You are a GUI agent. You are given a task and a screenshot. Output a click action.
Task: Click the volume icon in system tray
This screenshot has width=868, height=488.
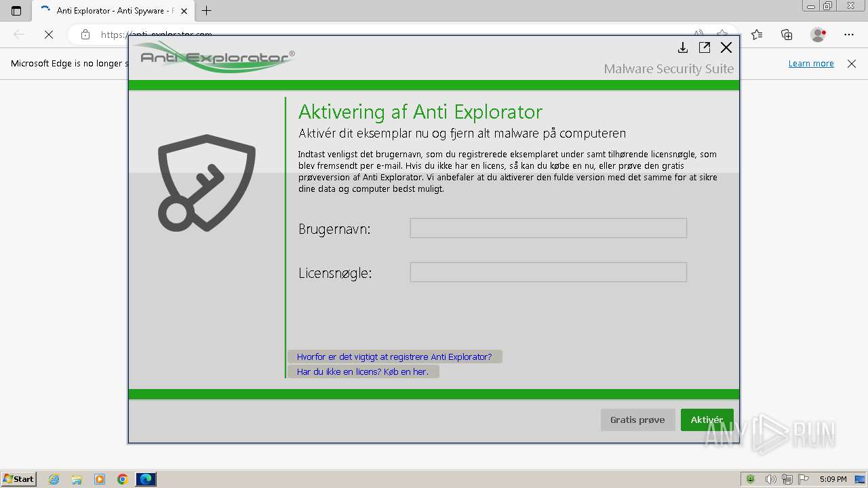coord(771,479)
